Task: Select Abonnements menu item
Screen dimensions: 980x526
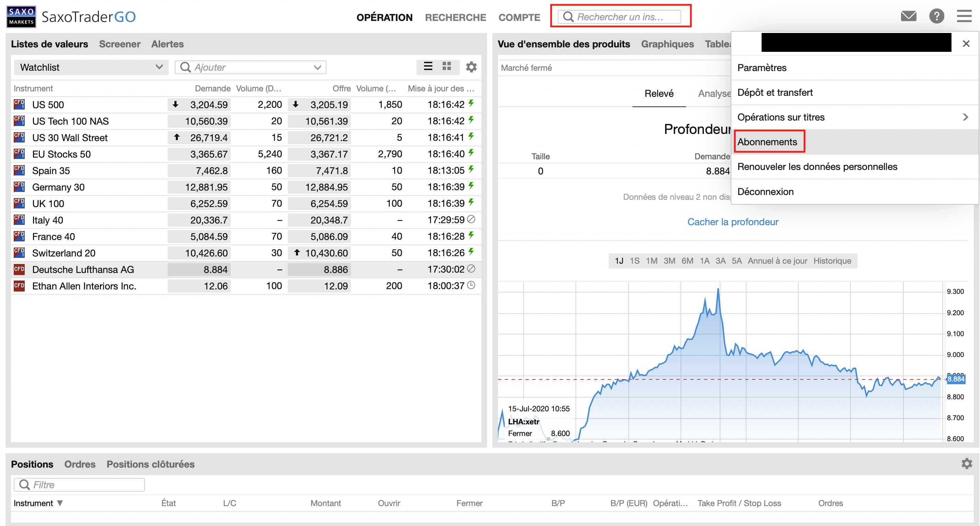Action: pyautogui.click(x=854, y=142)
